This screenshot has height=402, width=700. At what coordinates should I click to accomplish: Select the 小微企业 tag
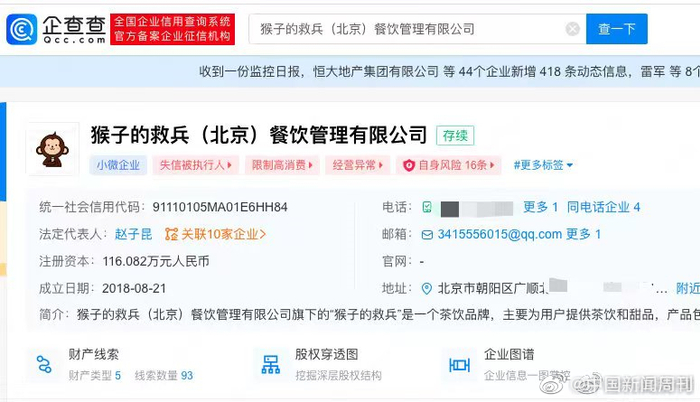click(x=118, y=165)
